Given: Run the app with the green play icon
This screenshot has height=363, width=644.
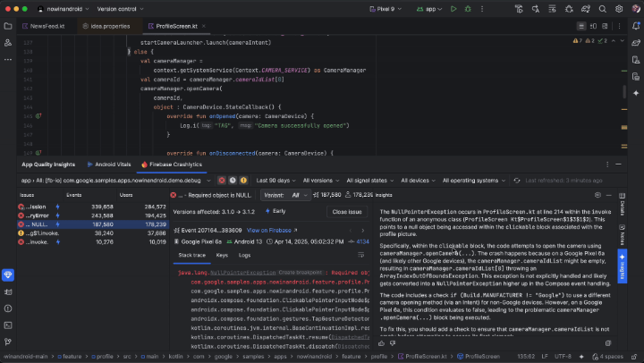Looking at the screenshot, I should coord(453,9).
